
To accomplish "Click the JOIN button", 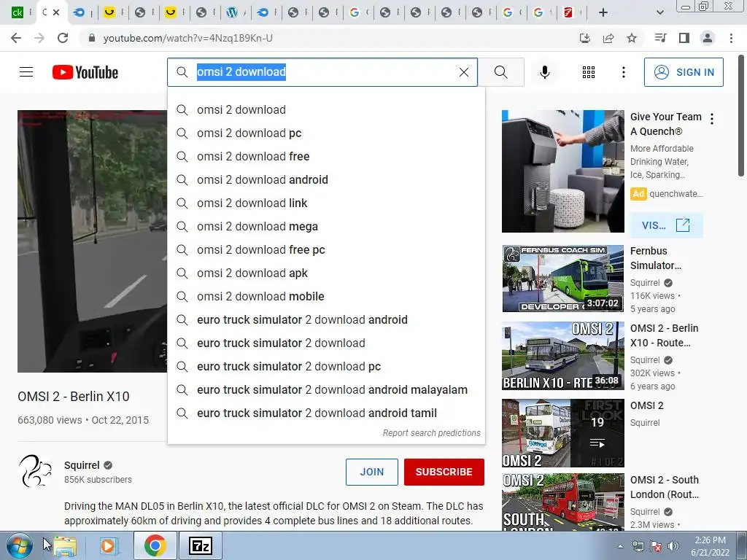I will point(371,472).
